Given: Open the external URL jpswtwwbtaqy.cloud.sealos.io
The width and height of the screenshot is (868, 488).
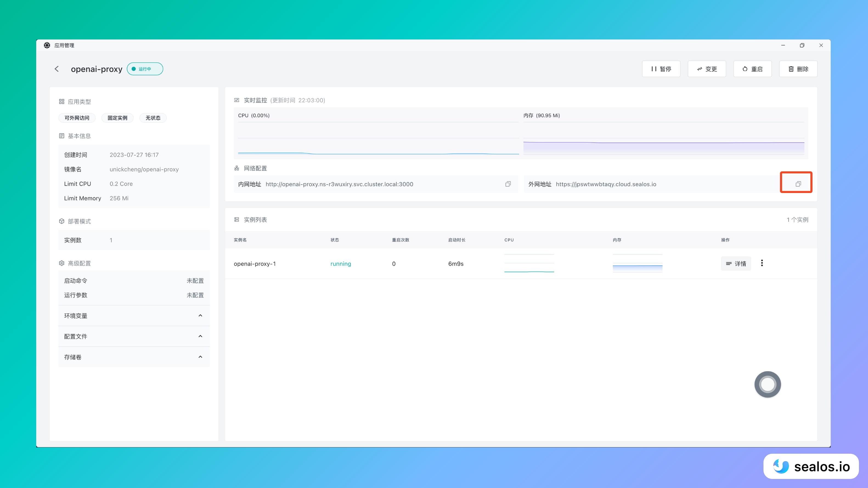Looking at the screenshot, I should pyautogui.click(x=606, y=184).
